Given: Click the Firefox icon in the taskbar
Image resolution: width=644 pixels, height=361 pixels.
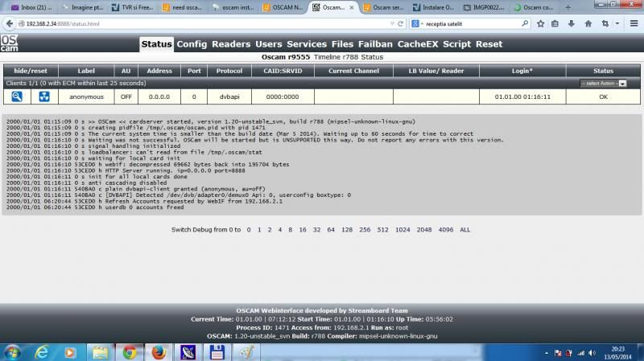Looking at the screenshot, I should [x=158, y=351].
